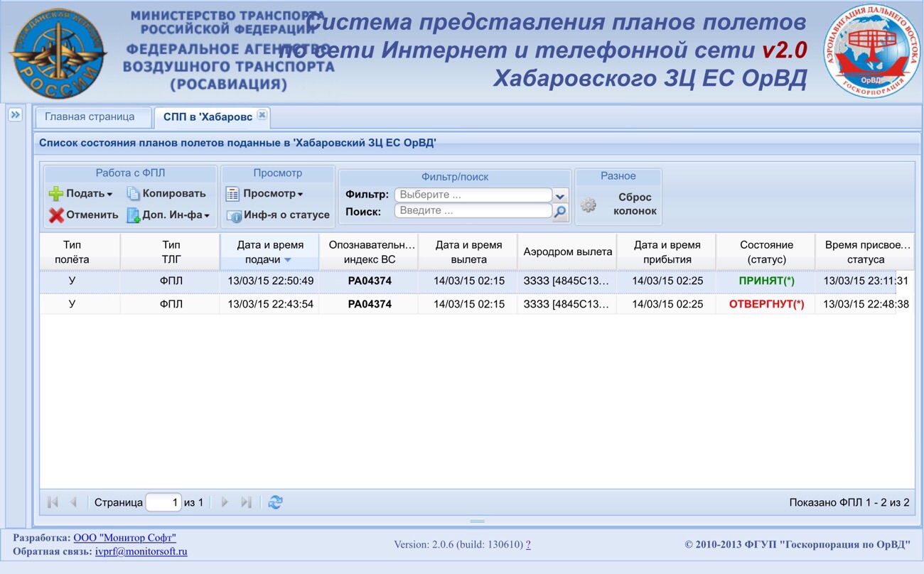Image resolution: width=924 pixels, height=574 pixels.
Task: Click the Копировать copy icon
Action: coord(133,194)
